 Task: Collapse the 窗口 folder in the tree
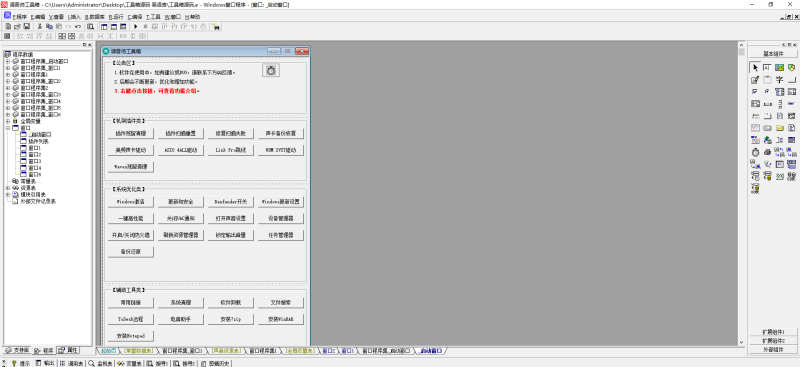(8, 128)
